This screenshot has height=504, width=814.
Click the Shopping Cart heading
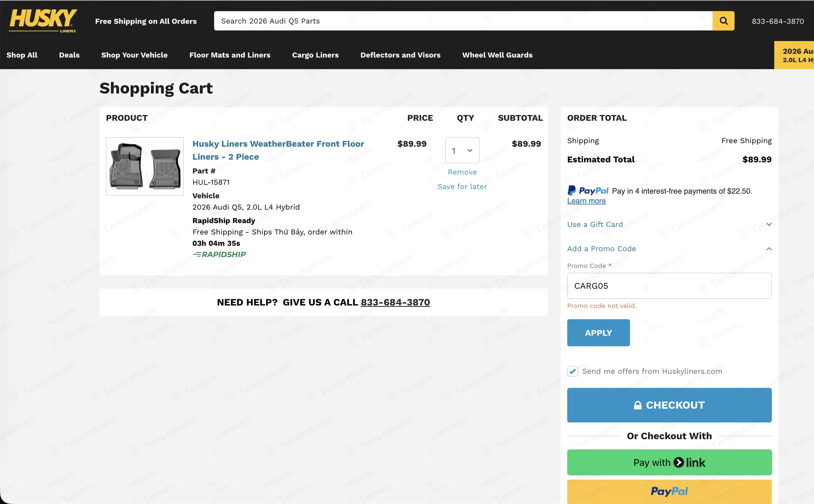click(156, 88)
